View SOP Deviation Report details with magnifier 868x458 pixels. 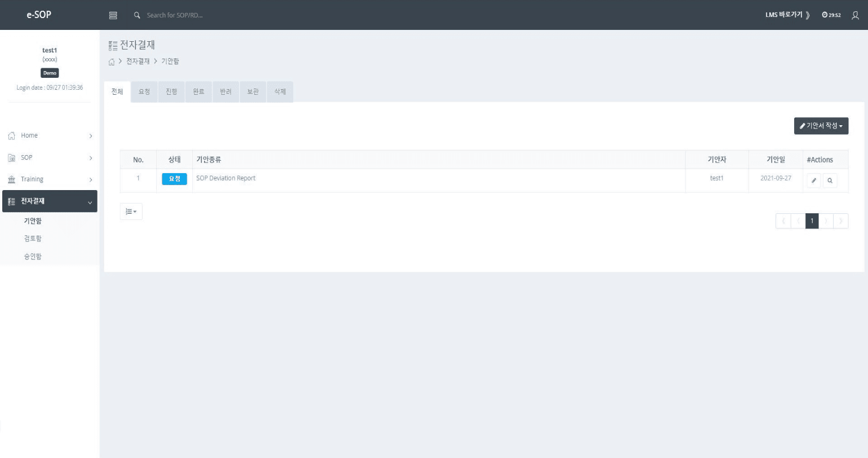click(x=830, y=180)
